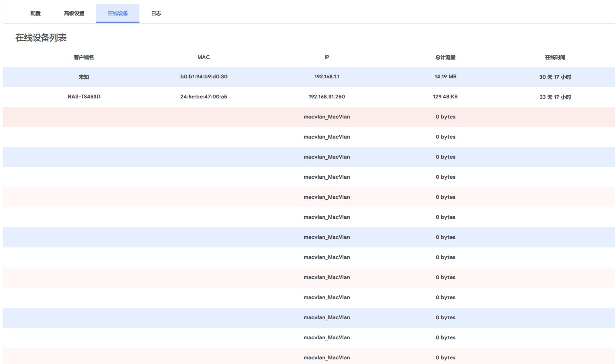Image resolution: width=615 pixels, height=364 pixels.
Task: Click the 30 天 17 小时 online time
Action: (555, 77)
